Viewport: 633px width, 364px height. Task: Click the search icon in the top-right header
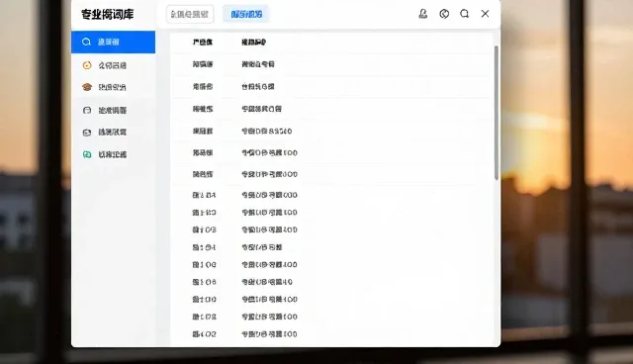point(464,14)
